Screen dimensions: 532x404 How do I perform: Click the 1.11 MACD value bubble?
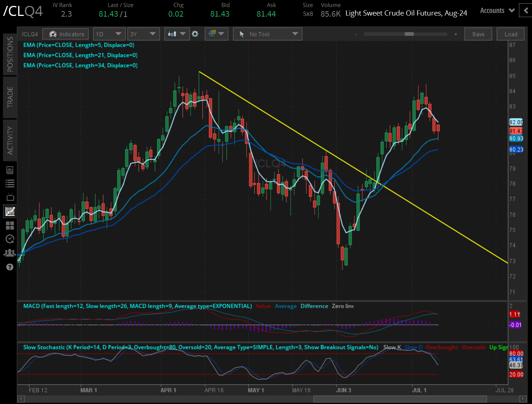click(x=515, y=314)
